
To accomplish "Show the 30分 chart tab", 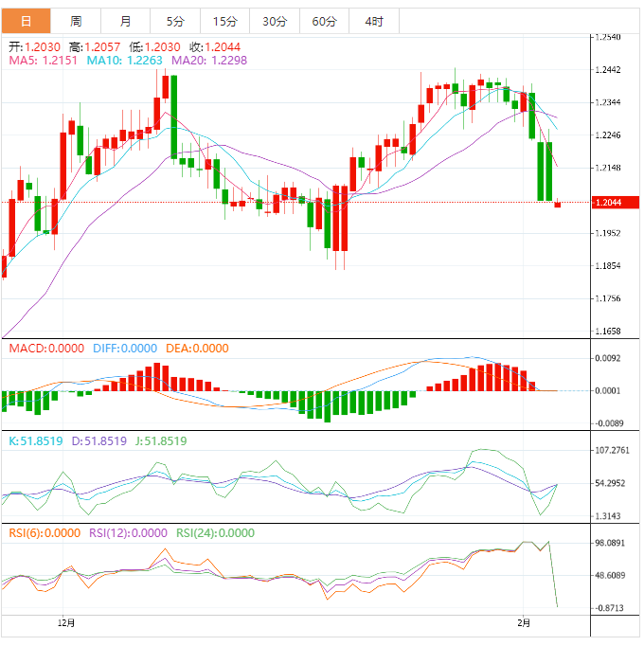I will coord(275,21).
